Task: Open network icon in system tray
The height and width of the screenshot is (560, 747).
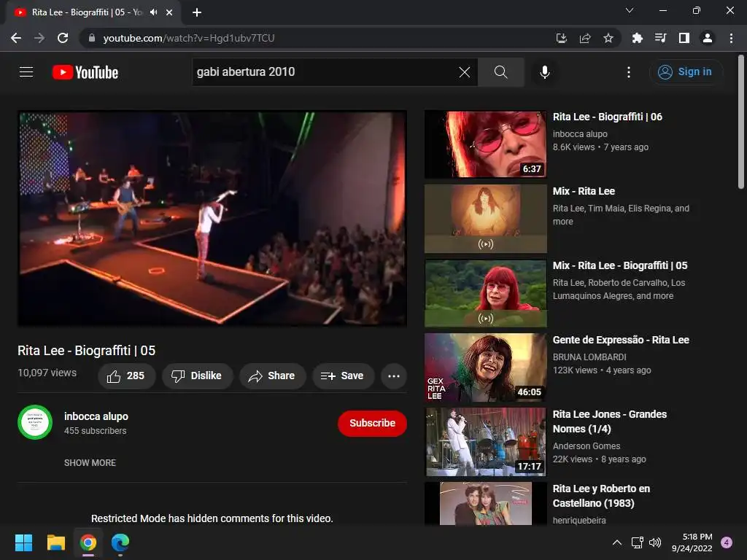Action: (637, 542)
